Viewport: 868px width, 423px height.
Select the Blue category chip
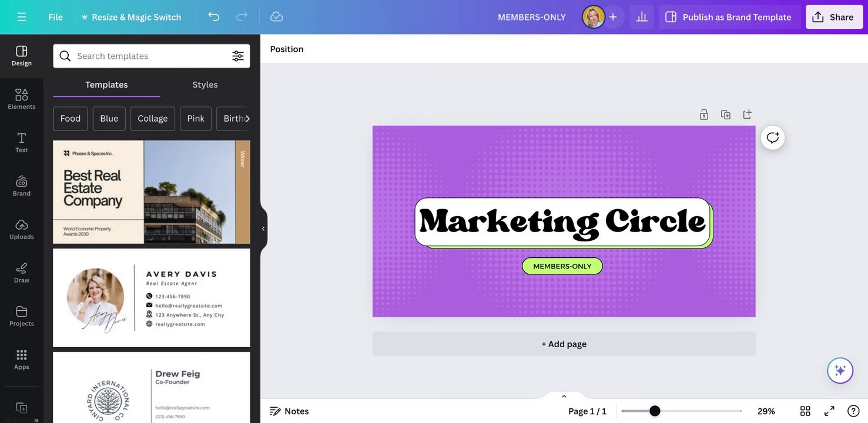[x=109, y=119]
